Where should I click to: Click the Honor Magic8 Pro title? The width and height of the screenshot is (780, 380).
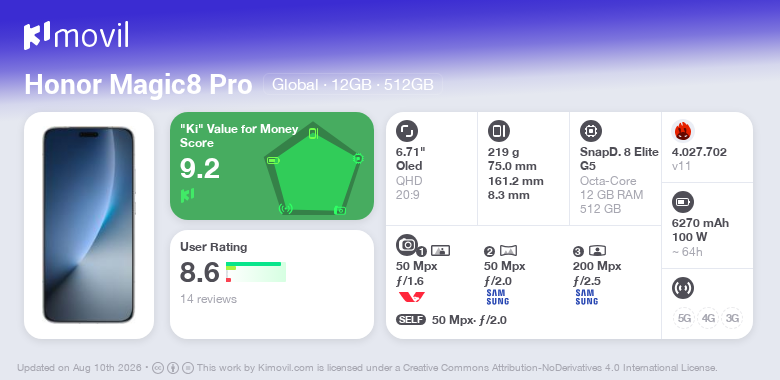click(x=138, y=85)
